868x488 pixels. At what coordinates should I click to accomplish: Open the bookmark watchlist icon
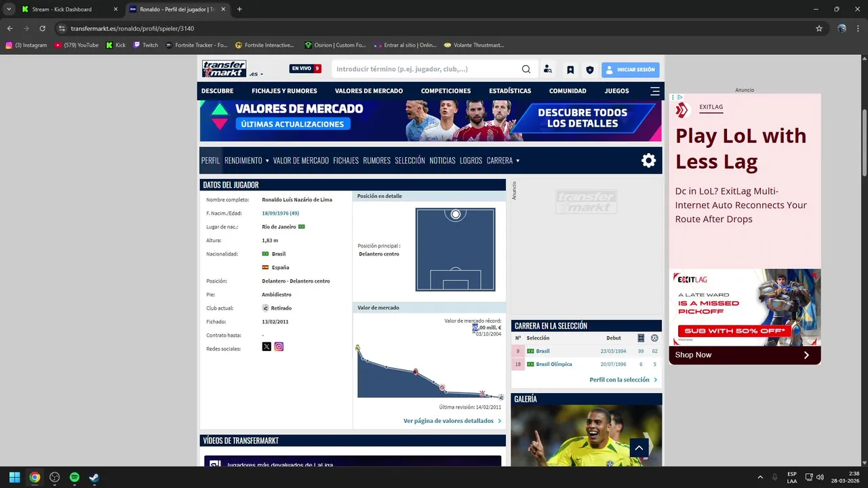pyautogui.click(x=570, y=69)
